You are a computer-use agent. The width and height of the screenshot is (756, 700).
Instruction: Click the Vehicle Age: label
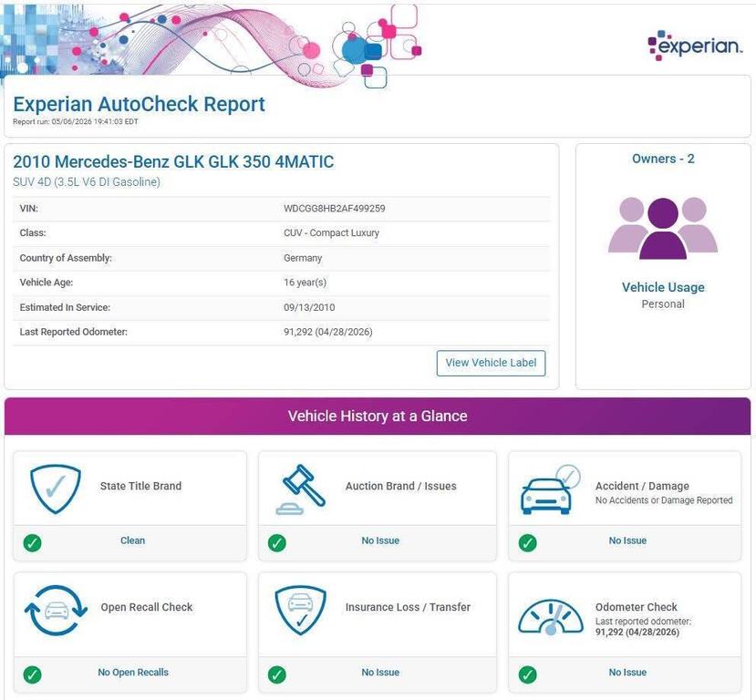pos(47,283)
